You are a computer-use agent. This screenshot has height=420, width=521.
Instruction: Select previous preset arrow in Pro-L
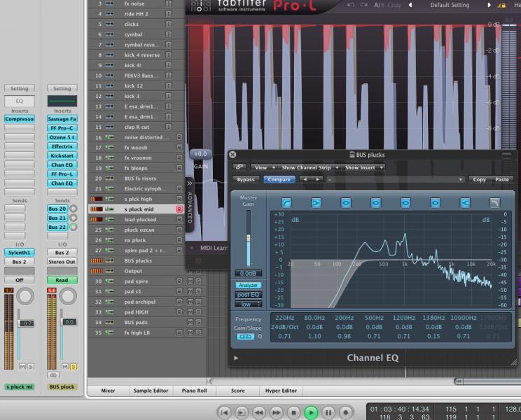[x=410, y=5]
